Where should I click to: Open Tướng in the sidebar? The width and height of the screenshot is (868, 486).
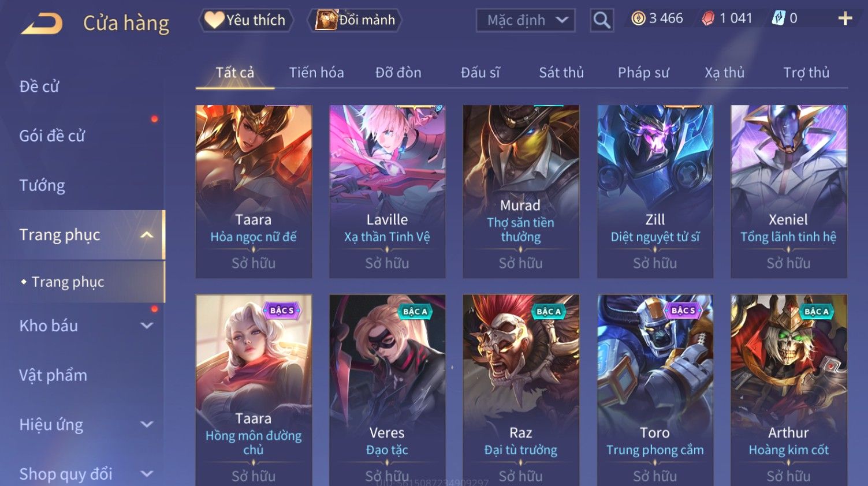tap(42, 185)
